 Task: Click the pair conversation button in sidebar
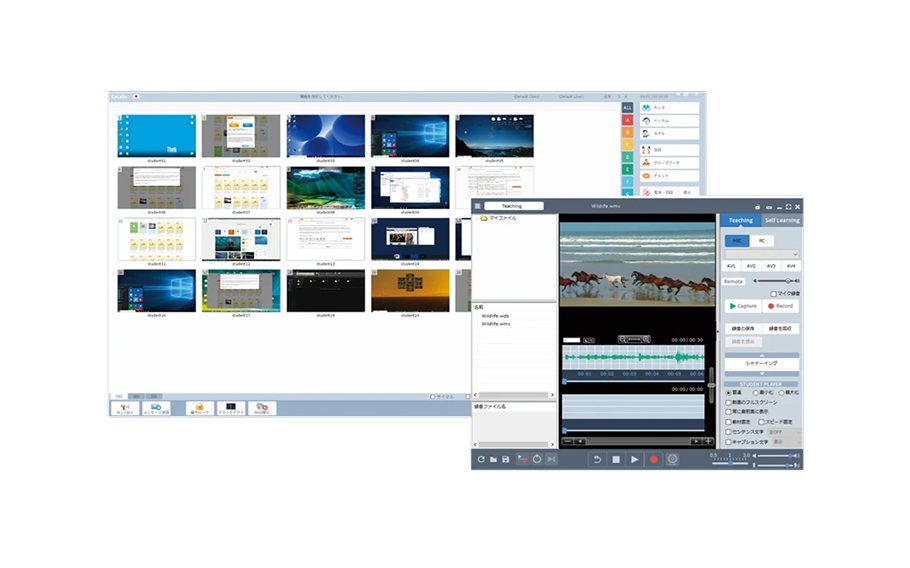click(669, 150)
